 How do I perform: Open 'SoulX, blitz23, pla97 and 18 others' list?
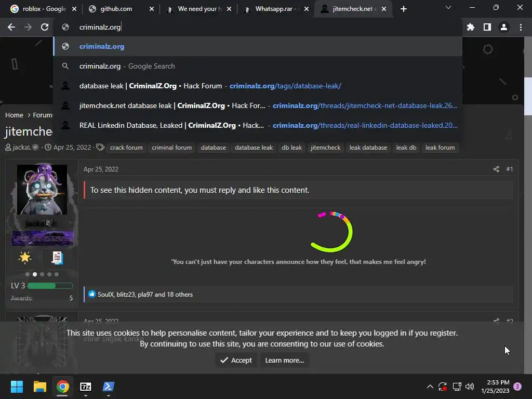click(145, 295)
